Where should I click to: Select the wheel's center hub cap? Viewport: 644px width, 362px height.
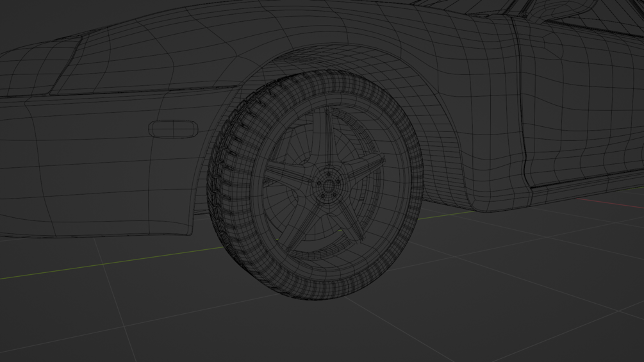(328, 186)
